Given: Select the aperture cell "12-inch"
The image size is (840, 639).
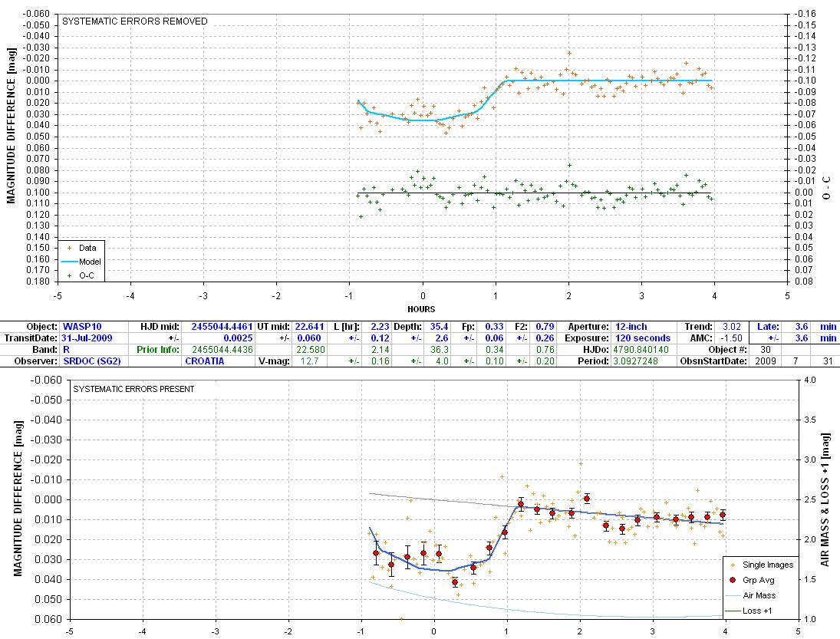Looking at the screenshot, I should (631, 327).
